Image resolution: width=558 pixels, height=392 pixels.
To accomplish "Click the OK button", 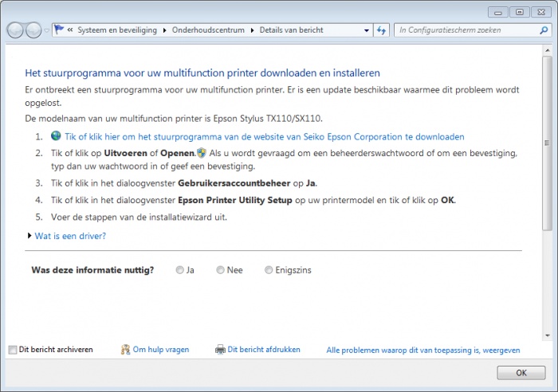I will click(x=521, y=373).
